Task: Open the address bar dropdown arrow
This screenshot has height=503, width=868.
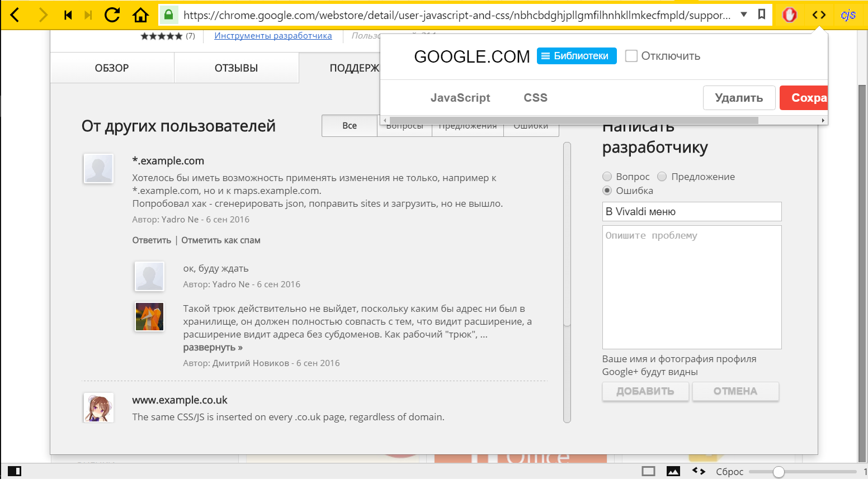Action: 744,15
